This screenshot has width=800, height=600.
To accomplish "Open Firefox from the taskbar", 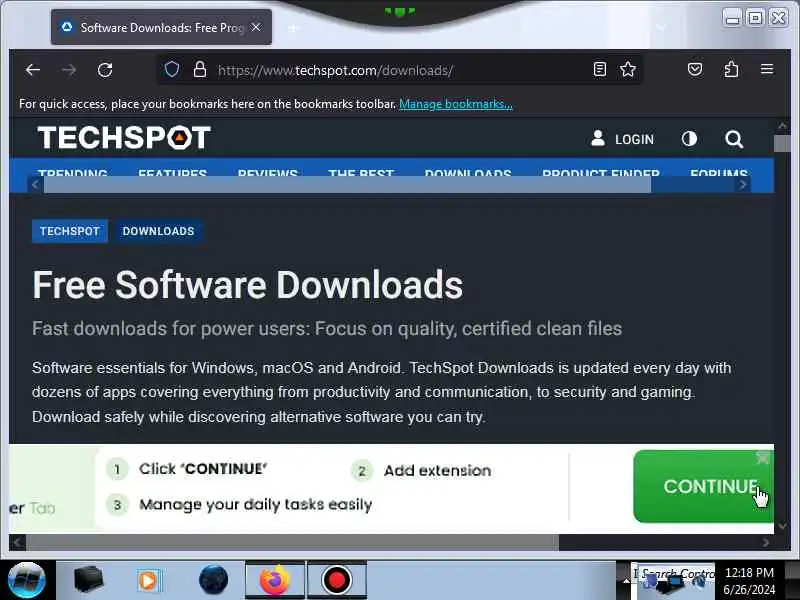I will pyautogui.click(x=274, y=580).
